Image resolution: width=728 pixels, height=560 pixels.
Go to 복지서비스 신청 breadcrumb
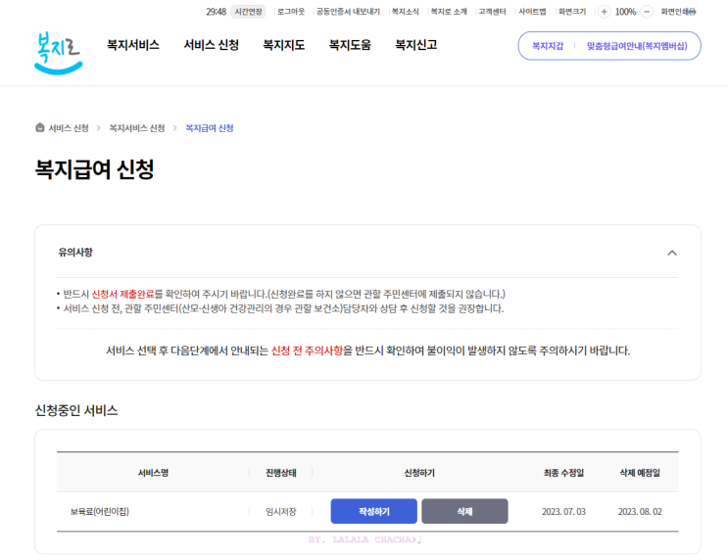click(137, 128)
